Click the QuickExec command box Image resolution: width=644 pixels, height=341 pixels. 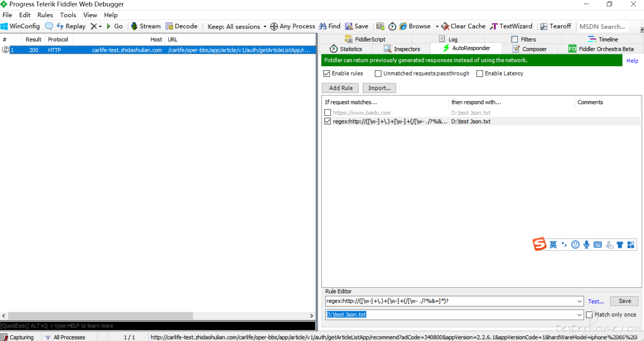pos(158,325)
